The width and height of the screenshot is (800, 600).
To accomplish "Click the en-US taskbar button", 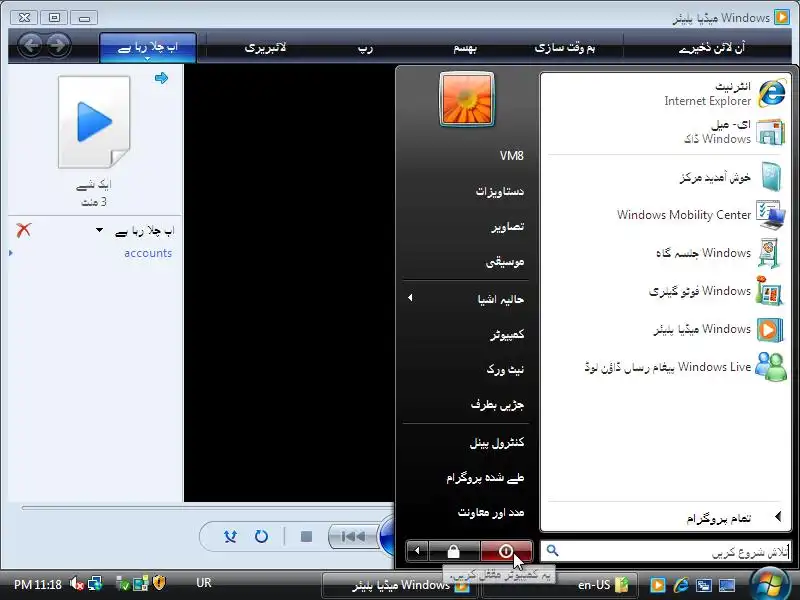I will coord(559,585).
